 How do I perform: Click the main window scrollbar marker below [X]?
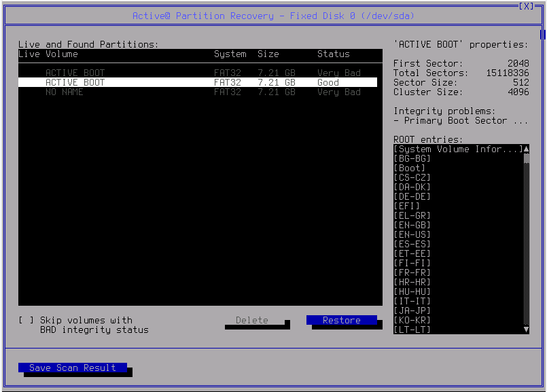[542, 35]
